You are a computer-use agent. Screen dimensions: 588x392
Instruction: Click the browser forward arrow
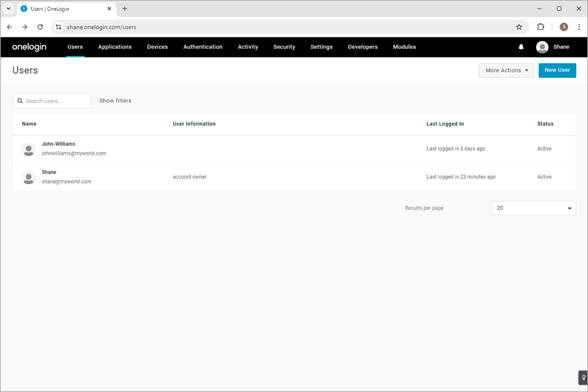tap(25, 27)
